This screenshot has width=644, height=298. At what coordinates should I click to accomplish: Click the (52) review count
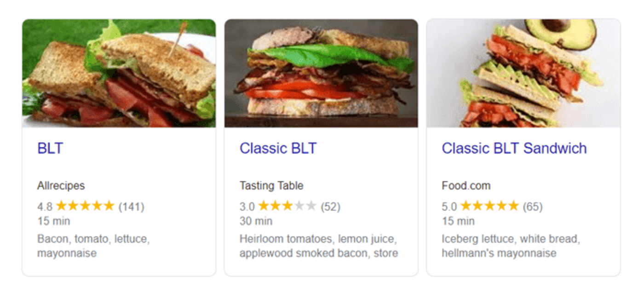coord(331,207)
